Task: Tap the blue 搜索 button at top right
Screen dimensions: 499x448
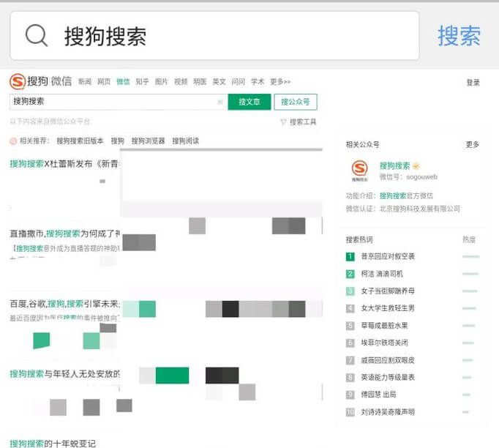Action: point(459,36)
